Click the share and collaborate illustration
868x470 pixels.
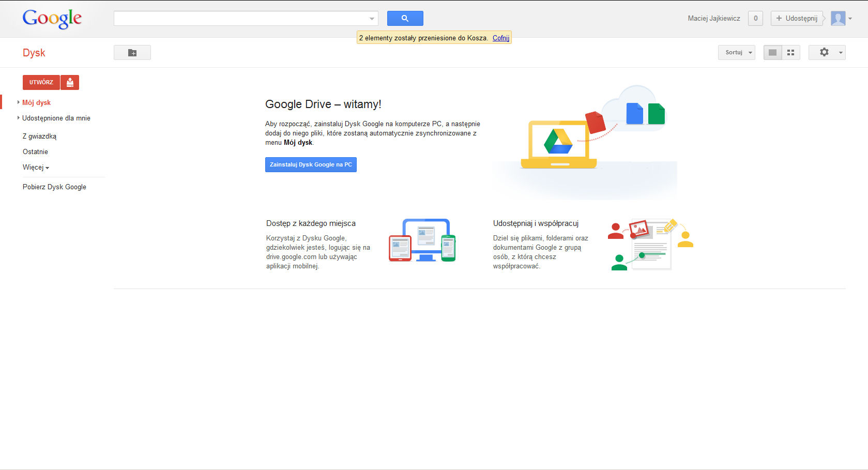tap(650, 244)
